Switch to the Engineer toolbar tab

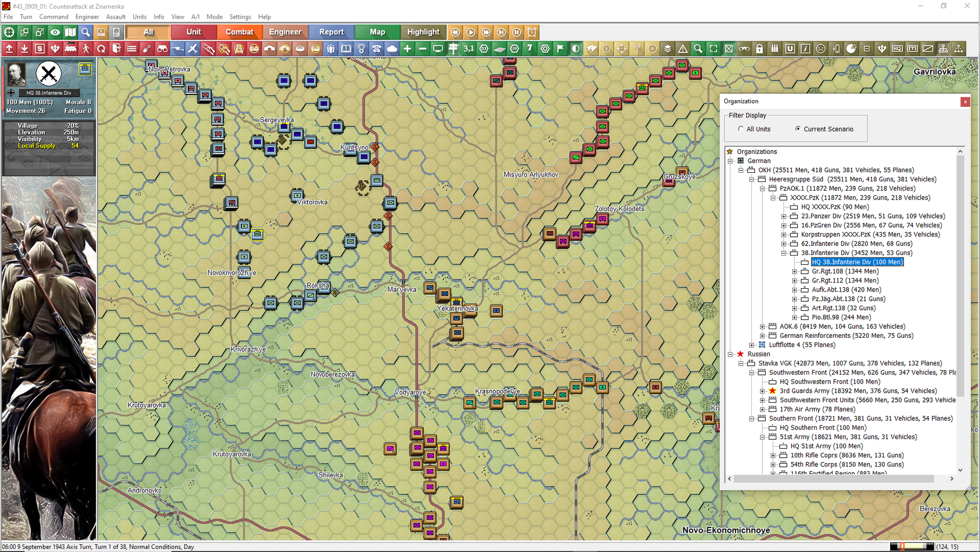tap(285, 32)
